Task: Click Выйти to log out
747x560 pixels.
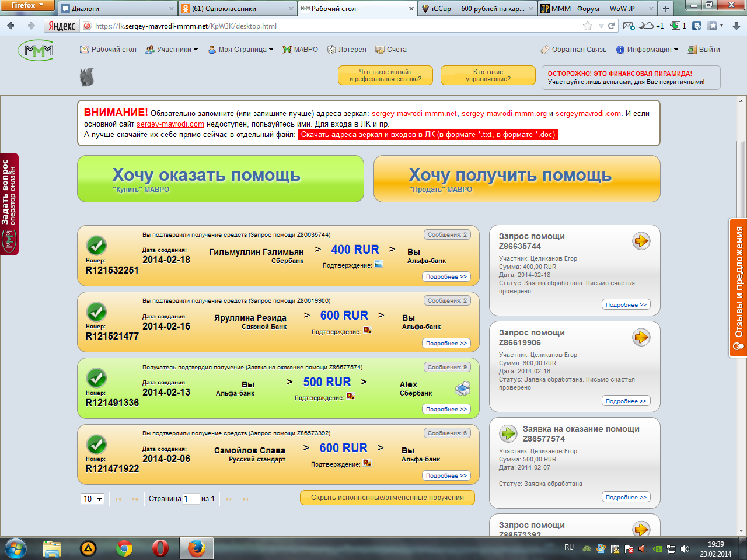Action: 704,50
